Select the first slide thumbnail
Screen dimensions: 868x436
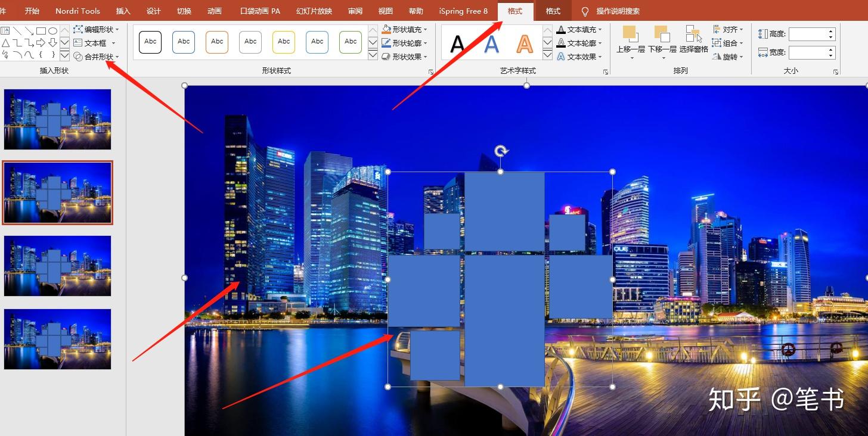pos(57,119)
